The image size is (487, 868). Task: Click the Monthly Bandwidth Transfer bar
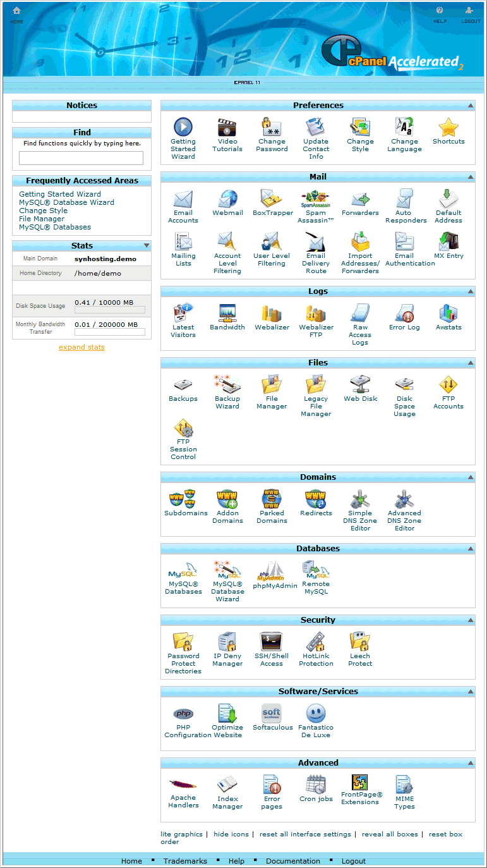click(x=109, y=332)
